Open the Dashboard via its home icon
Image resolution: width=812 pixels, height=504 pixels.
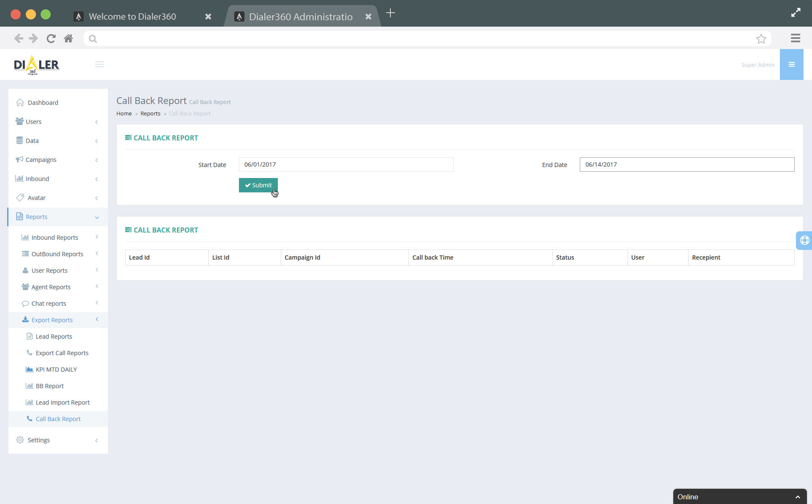[20, 102]
